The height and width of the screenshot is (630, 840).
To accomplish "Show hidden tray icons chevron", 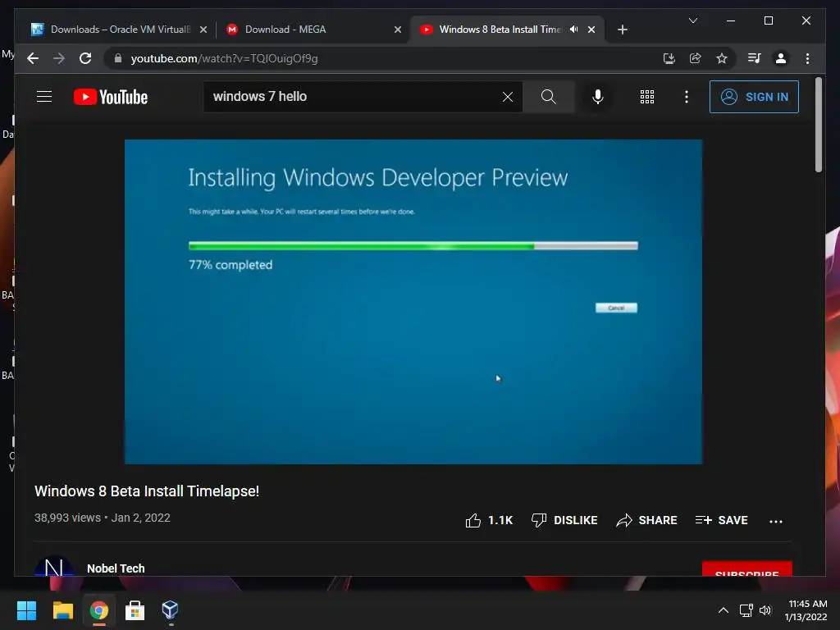I will click(x=724, y=610).
